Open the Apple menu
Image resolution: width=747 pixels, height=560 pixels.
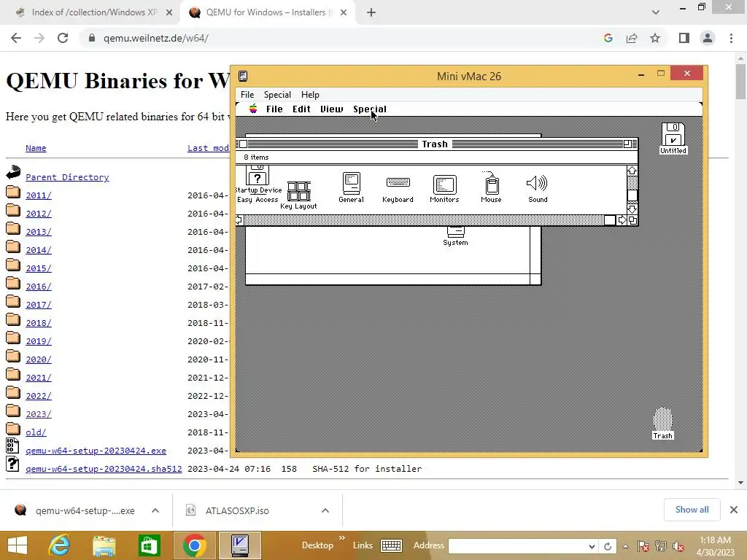point(253,109)
